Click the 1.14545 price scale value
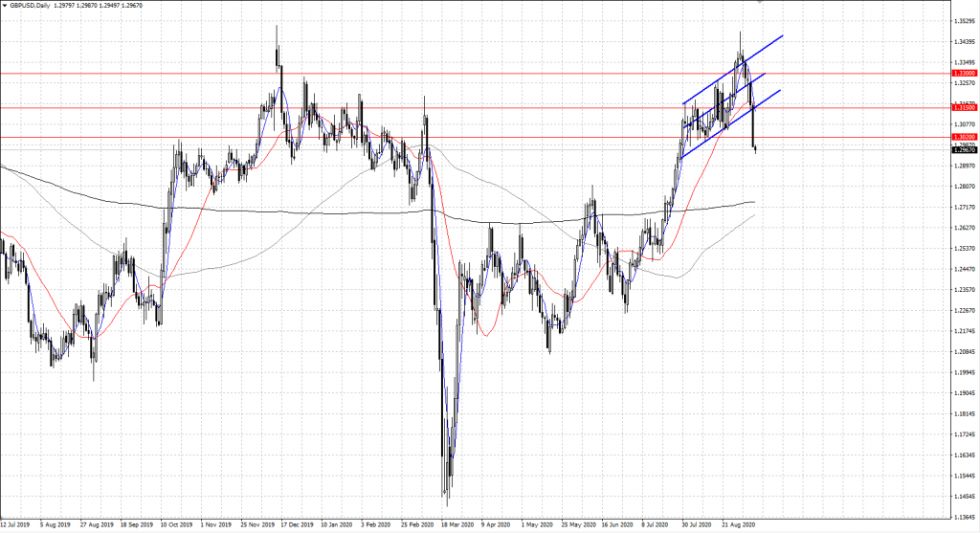This screenshot has height=533, width=980. (964, 497)
